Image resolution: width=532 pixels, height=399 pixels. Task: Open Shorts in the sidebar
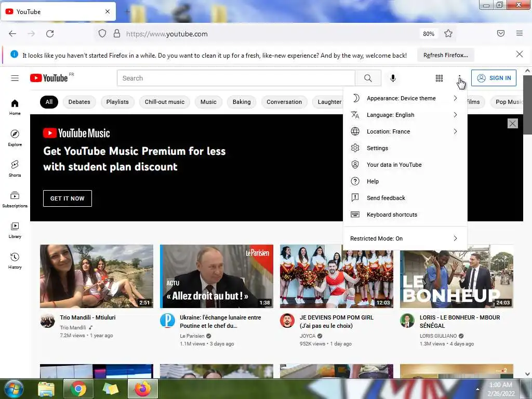click(x=15, y=169)
